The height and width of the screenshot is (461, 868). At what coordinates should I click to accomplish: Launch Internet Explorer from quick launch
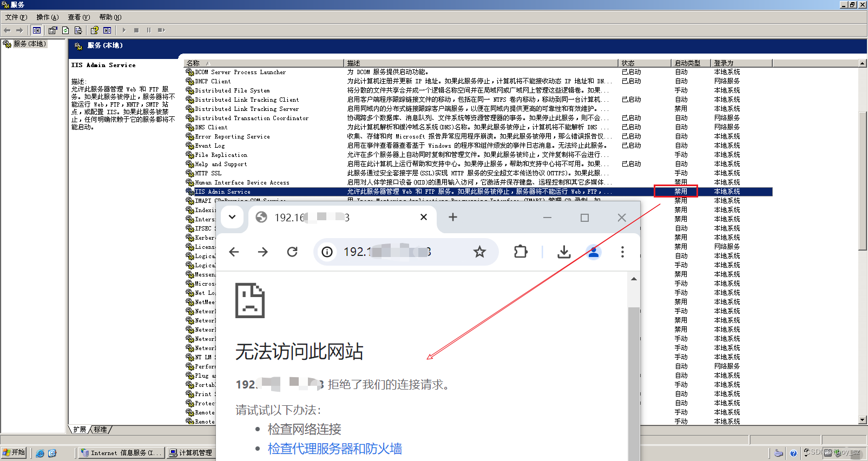click(40, 453)
